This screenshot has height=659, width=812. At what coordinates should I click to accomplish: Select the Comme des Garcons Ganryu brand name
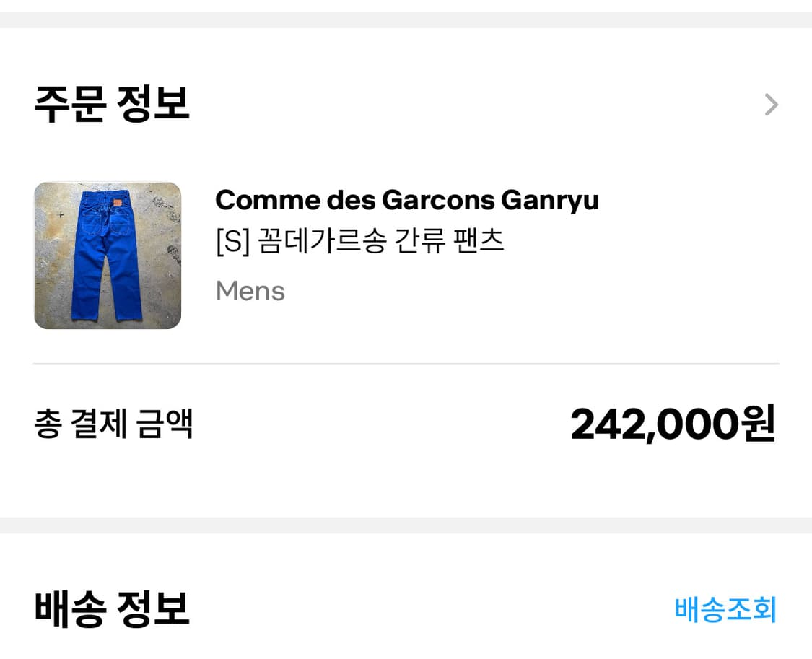coord(406,200)
